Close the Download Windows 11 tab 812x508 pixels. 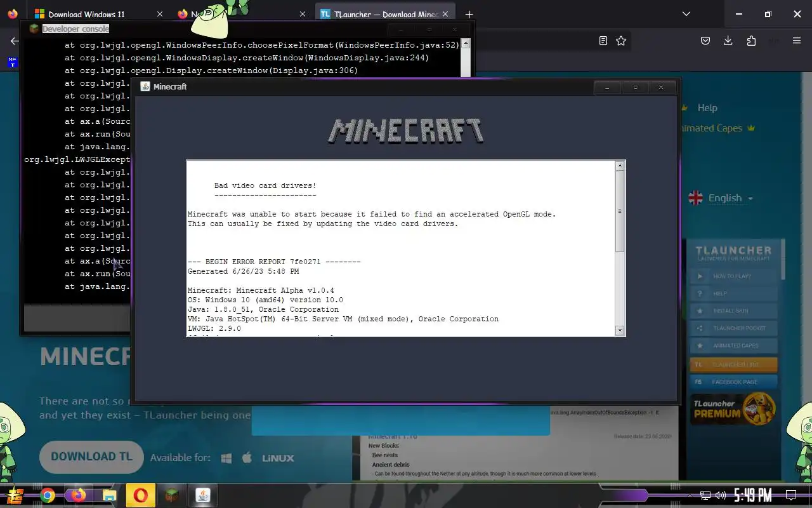coord(159,14)
